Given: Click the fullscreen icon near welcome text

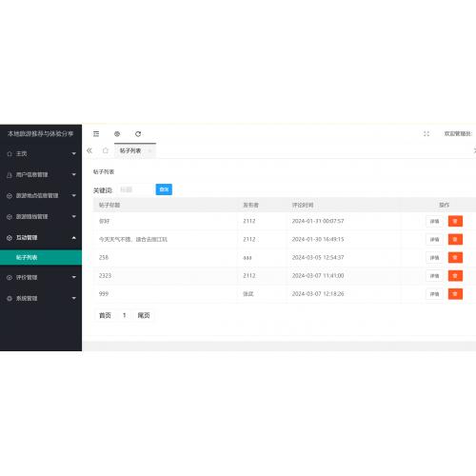Looking at the screenshot, I should pos(426,134).
